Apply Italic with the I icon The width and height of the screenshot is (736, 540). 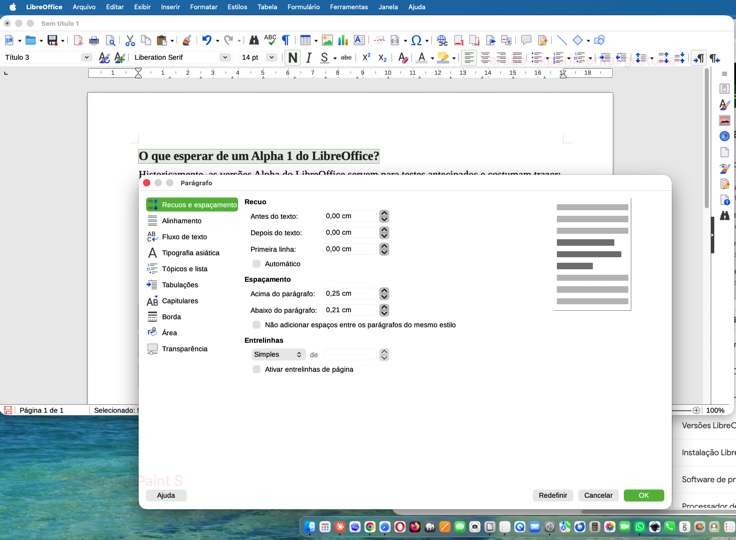tap(308, 58)
